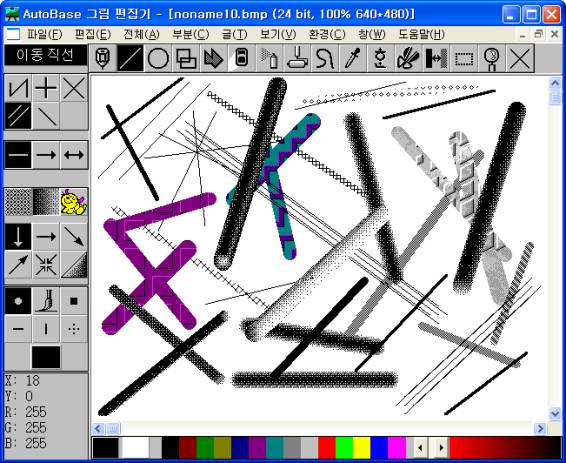Click the vertical scrollbar down arrow
Image resolution: width=566 pixels, height=463 pixels.
point(555,413)
